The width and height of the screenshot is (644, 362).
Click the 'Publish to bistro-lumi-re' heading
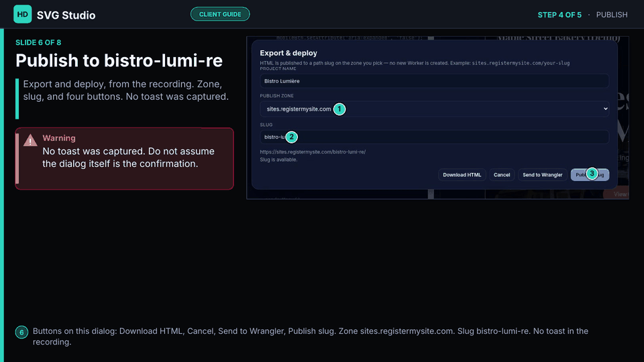[119, 61]
